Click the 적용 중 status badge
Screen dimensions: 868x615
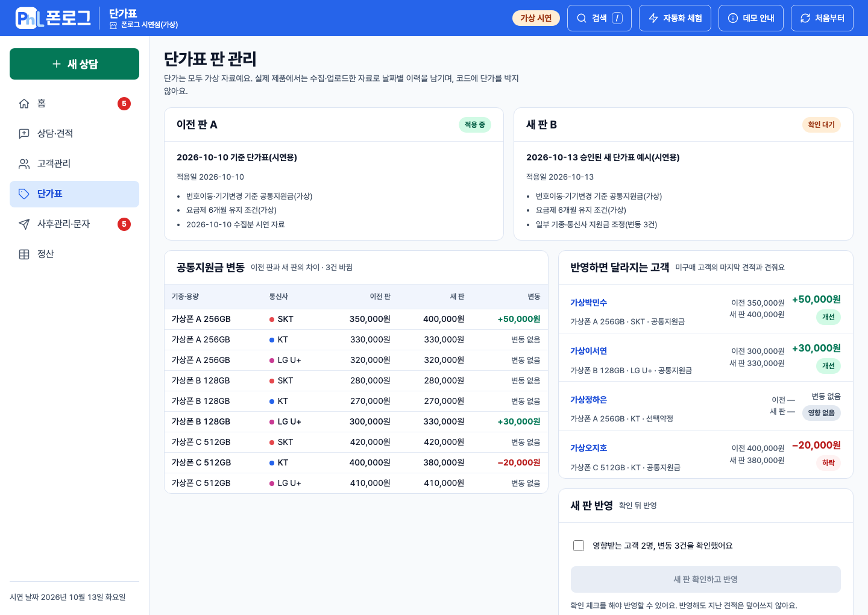tap(475, 125)
